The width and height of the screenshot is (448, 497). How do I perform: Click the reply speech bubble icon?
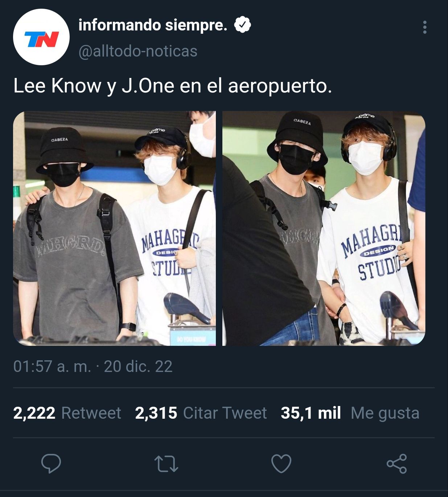[x=51, y=463]
